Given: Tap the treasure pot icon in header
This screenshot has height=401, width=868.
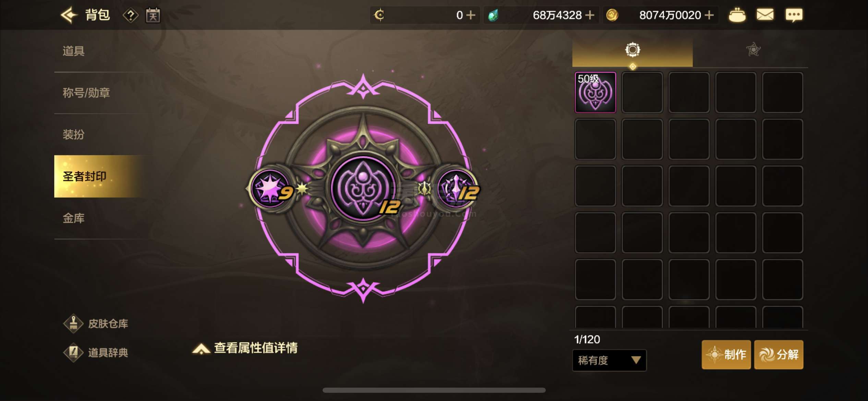Looking at the screenshot, I should (737, 15).
